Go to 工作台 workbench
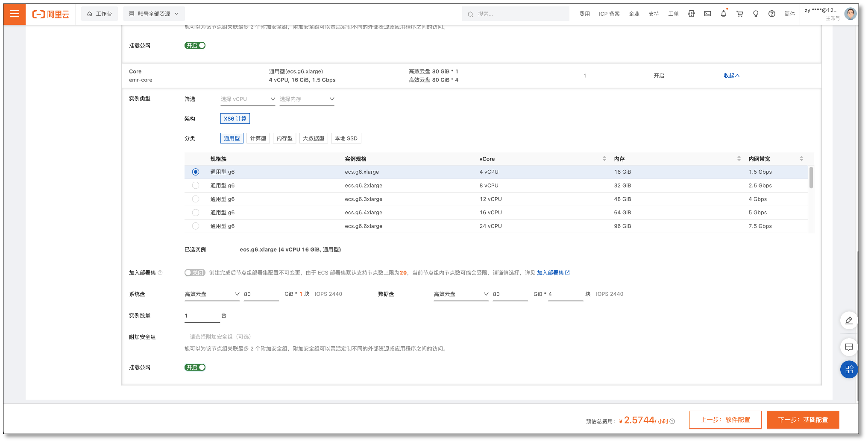This screenshot has width=868, height=444. point(100,14)
